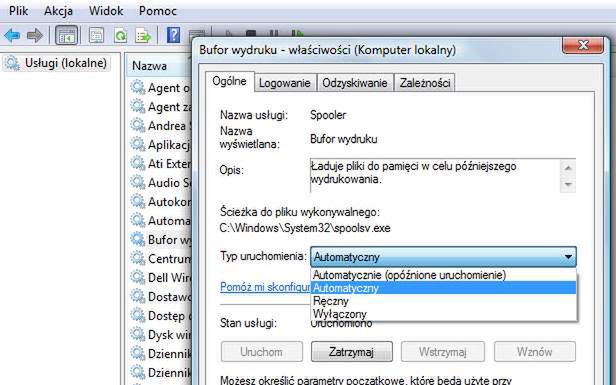
Task: Click the gear icon of Audio S row
Action: [x=138, y=182]
